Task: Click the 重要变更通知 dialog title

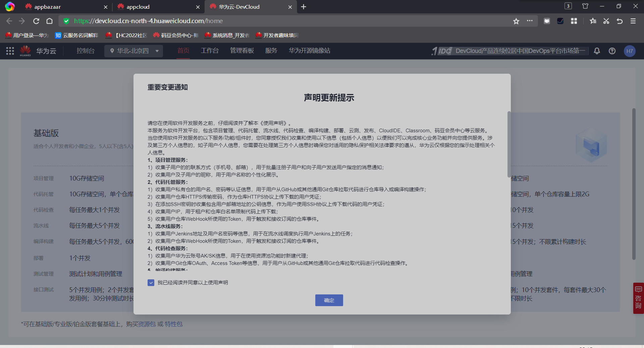Action: coord(168,87)
